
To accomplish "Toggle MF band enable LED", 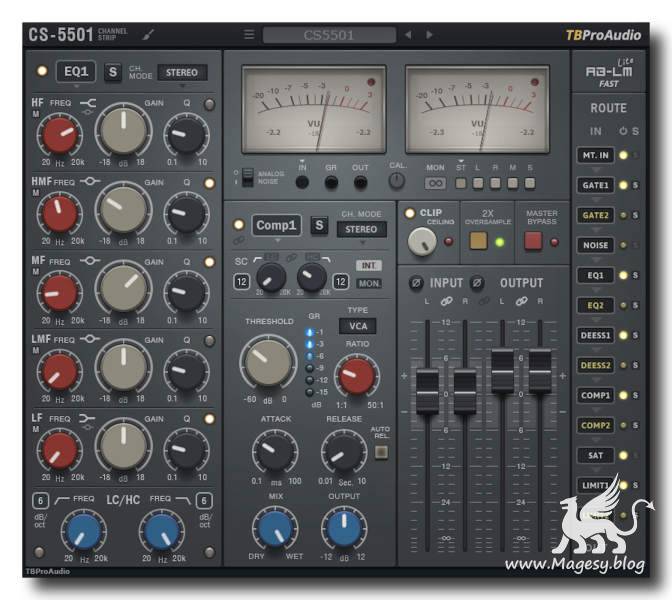I will (209, 262).
